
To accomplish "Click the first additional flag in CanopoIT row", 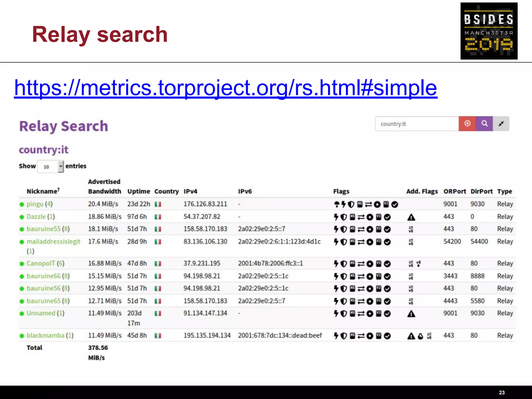I will coord(411,264).
